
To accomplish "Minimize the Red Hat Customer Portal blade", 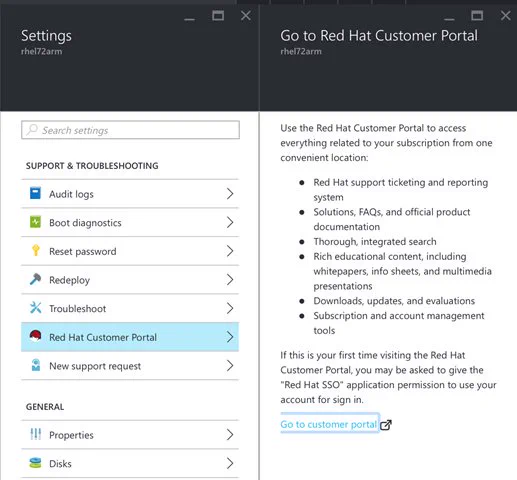I will [449, 19].
